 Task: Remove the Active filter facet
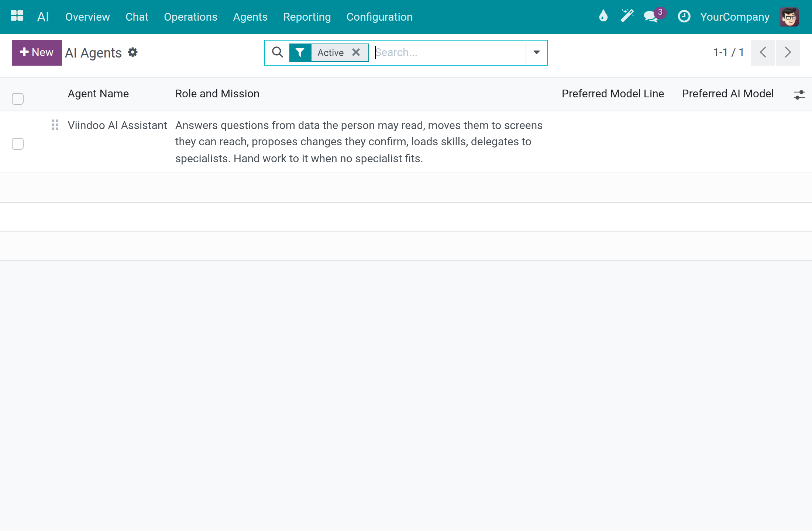(x=356, y=52)
